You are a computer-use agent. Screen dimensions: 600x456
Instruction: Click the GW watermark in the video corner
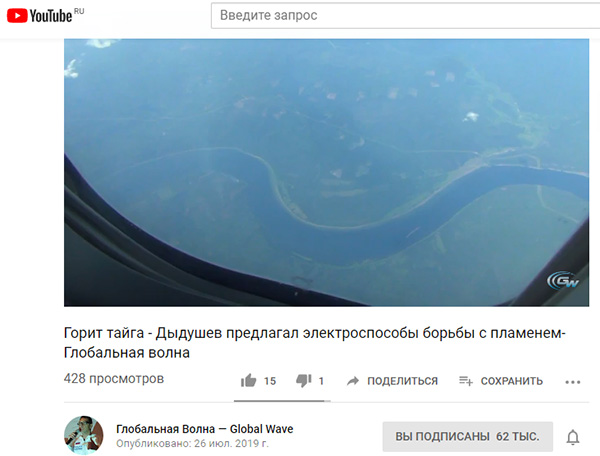[562, 281]
